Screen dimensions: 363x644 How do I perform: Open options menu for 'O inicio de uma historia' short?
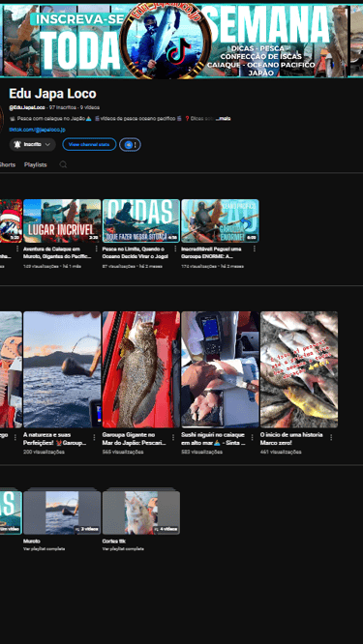331,438
